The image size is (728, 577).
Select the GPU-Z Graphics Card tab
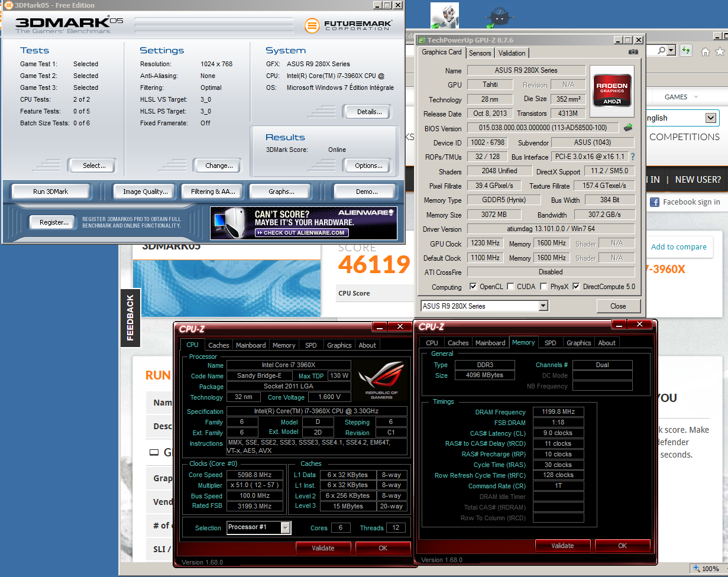tap(442, 52)
